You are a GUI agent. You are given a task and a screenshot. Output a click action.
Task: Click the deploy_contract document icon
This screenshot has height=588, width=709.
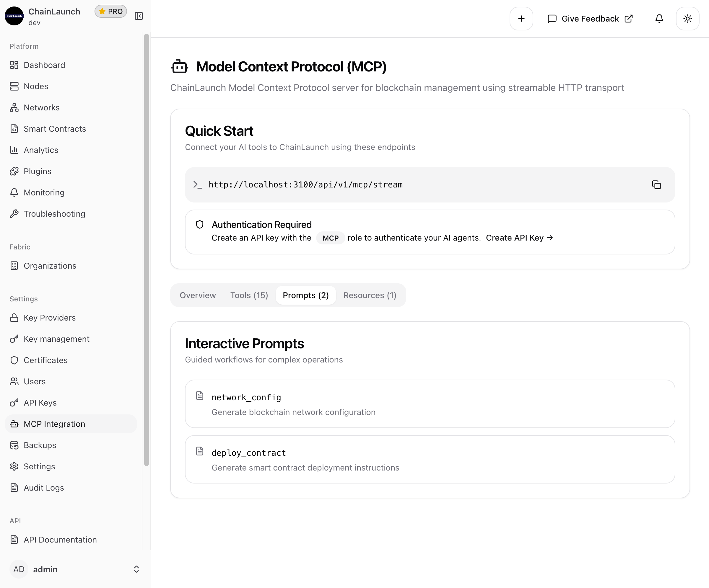[200, 451]
